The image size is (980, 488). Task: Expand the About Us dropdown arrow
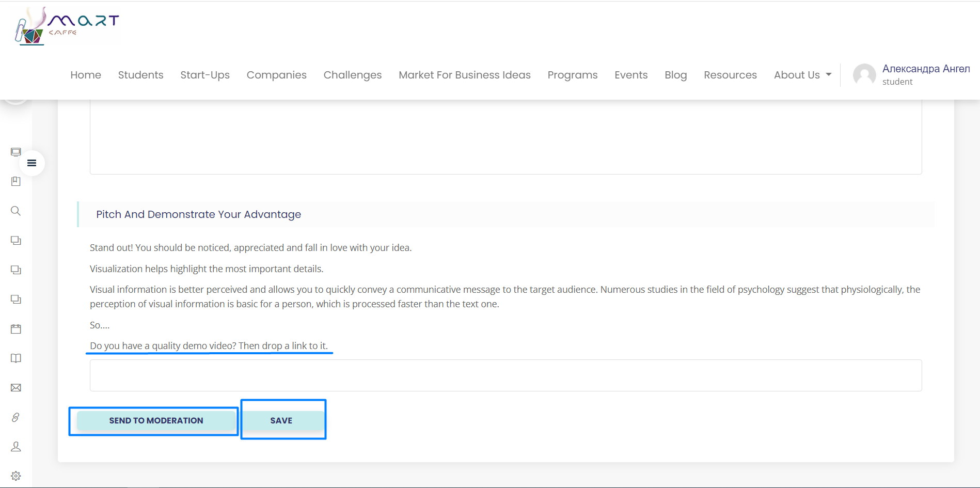pyautogui.click(x=829, y=75)
